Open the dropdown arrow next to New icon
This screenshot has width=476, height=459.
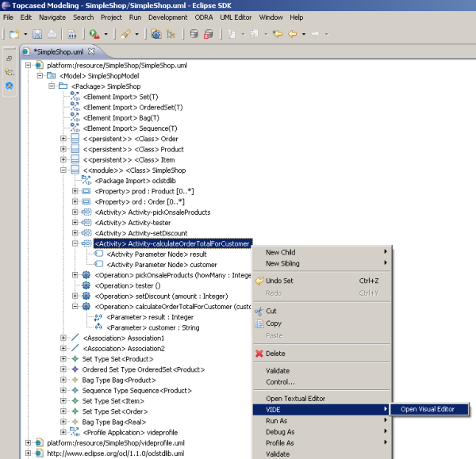pos(25,34)
